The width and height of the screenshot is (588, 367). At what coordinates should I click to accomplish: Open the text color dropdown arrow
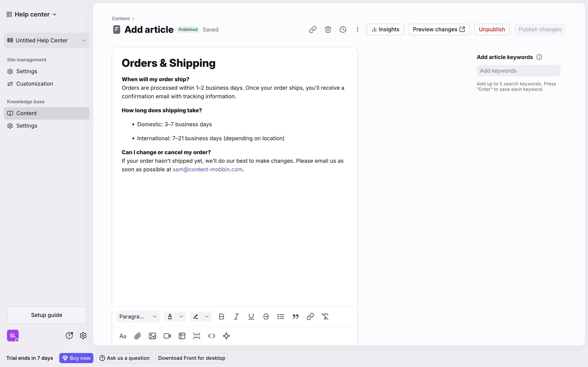(x=181, y=317)
